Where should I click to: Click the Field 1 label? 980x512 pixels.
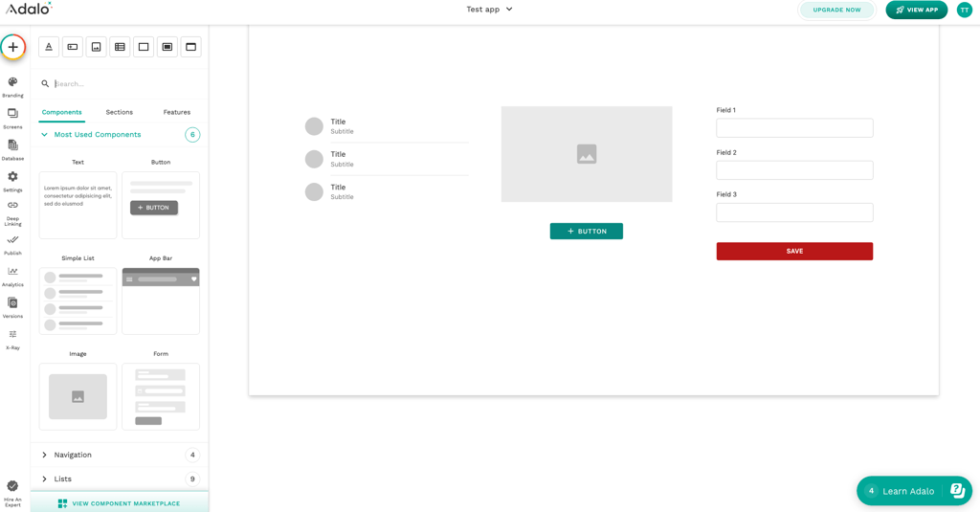[x=726, y=110]
